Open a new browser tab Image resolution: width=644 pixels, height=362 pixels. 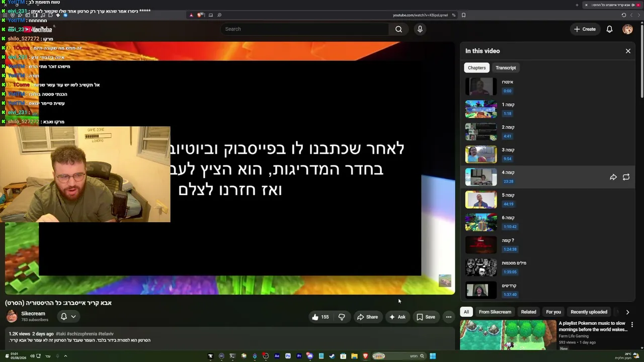click(577, 5)
